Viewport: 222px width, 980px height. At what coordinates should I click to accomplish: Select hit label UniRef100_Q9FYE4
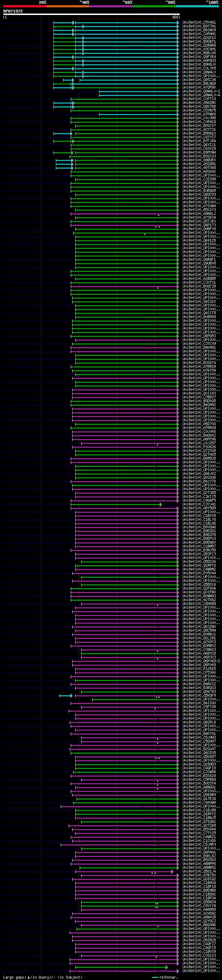pyautogui.click(x=199, y=57)
